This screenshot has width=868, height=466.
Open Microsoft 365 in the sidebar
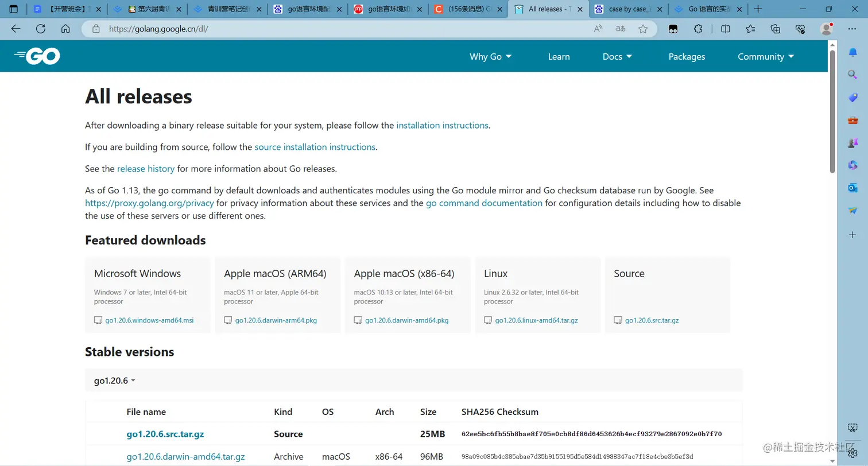[x=853, y=165]
